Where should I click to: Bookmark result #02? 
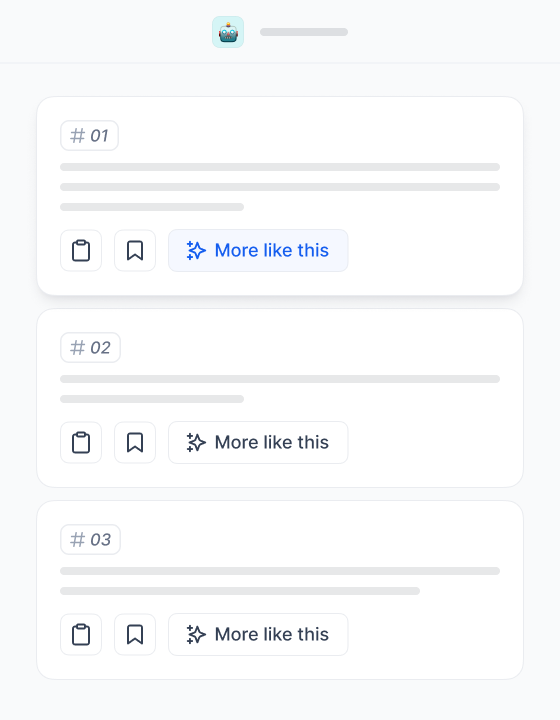coord(135,443)
